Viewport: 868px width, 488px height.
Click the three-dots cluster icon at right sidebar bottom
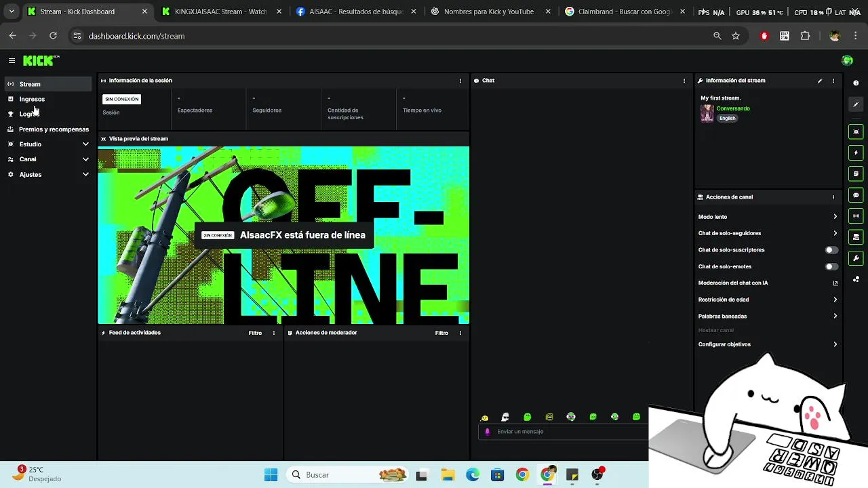(856, 279)
